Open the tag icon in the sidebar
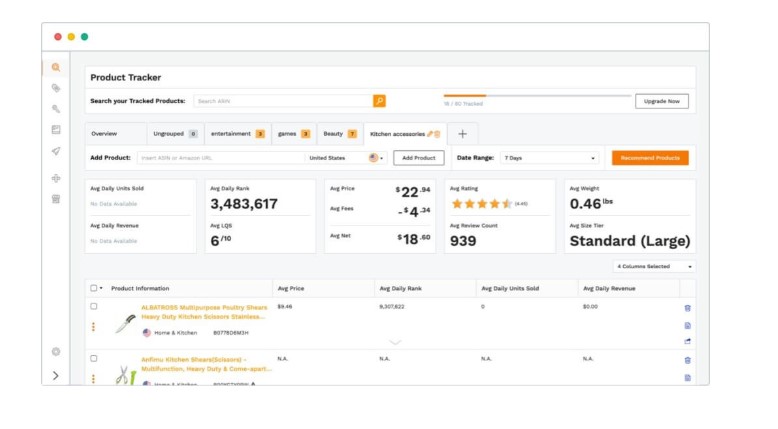This screenshot has width=778, height=429. tap(56, 88)
